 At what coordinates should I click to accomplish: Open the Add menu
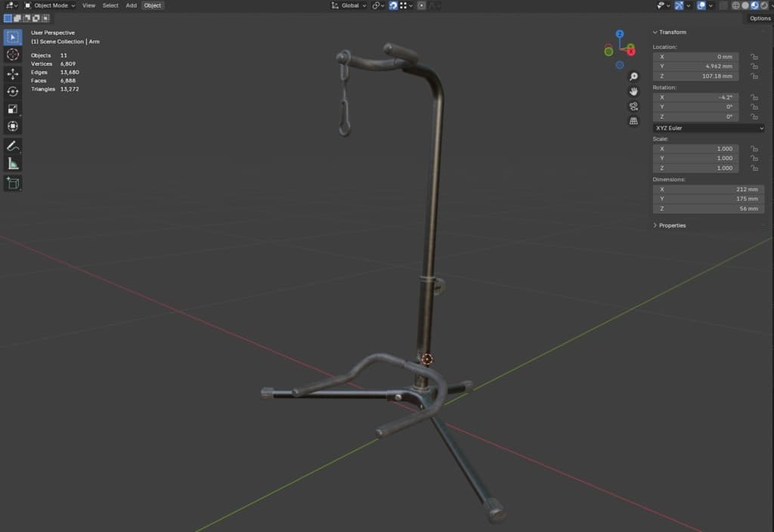(132, 5)
